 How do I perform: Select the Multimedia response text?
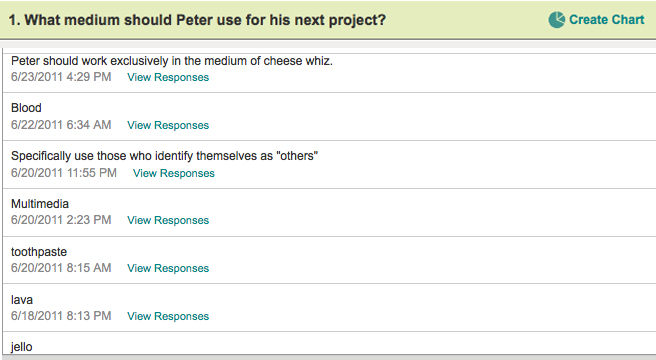click(x=40, y=204)
